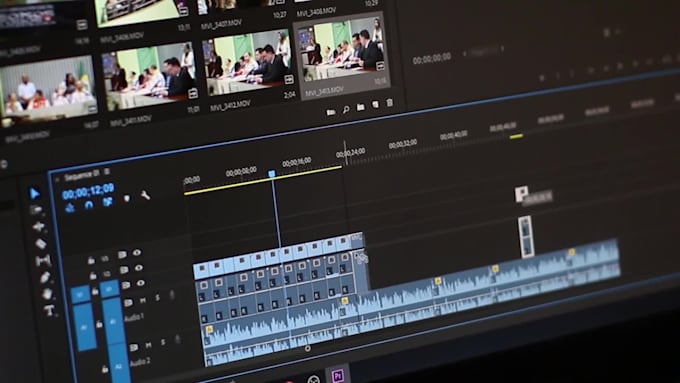Select the Type tool

coord(49,310)
